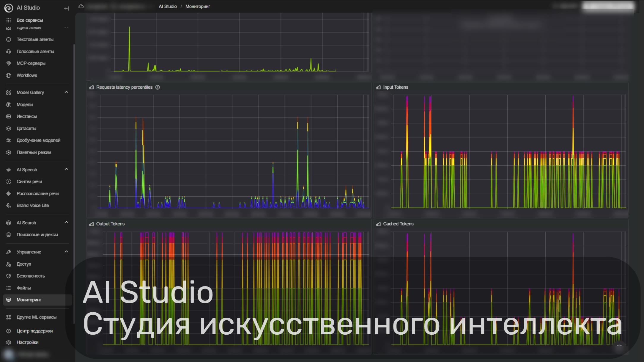
Task: Click the cloud icon in top bar
Action: tap(81, 6)
